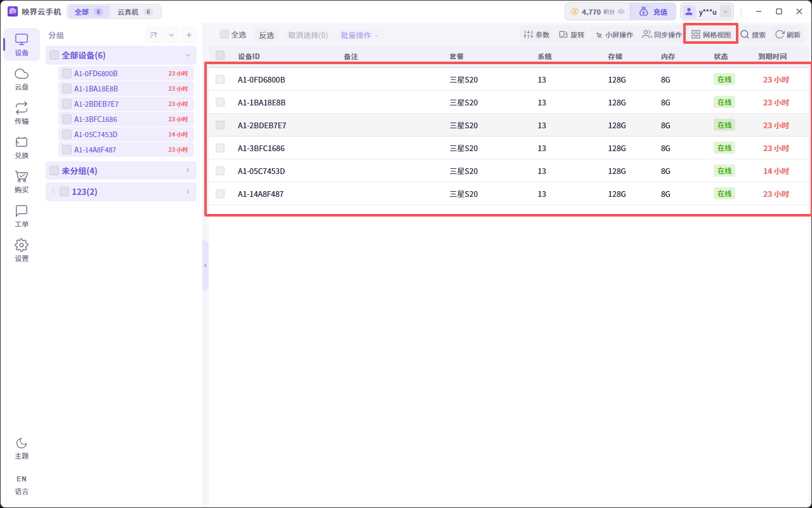Tick the 全部设备(6) group checkbox

pyautogui.click(x=54, y=55)
